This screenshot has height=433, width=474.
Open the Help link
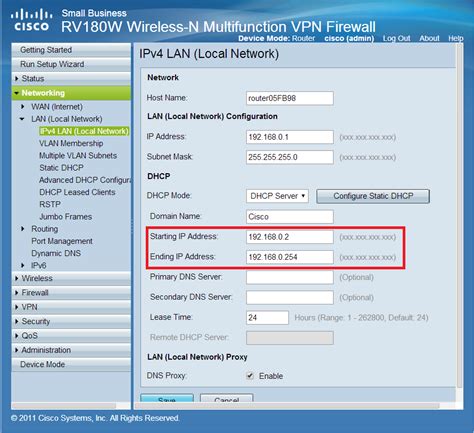tap(456, 38)
